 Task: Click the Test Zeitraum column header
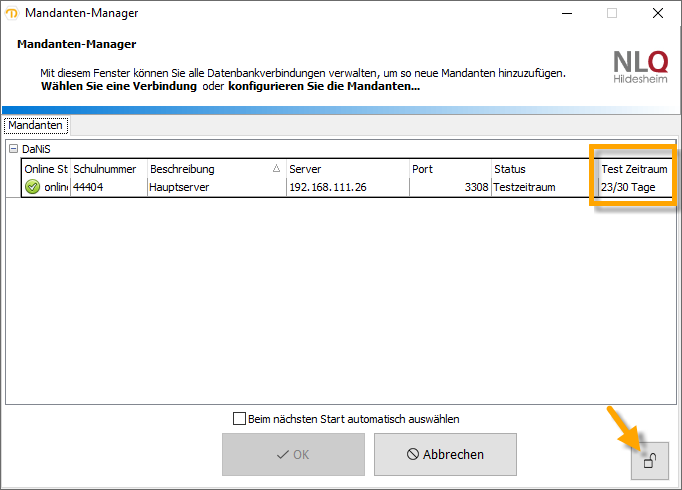tap(634, 169)
